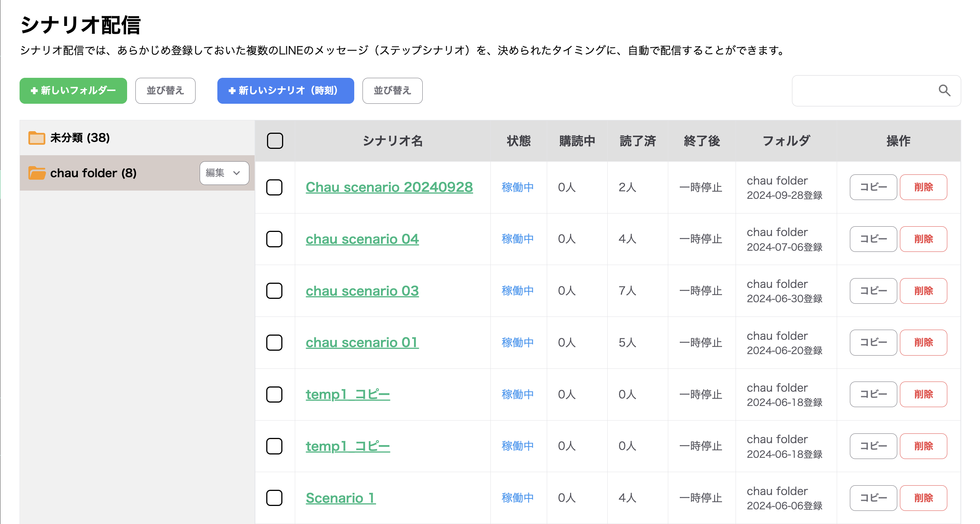Click the 2人 read count for Chau scenario 20240928
The height and width of the screenshot is (524, 980).
tap(627, 187)
